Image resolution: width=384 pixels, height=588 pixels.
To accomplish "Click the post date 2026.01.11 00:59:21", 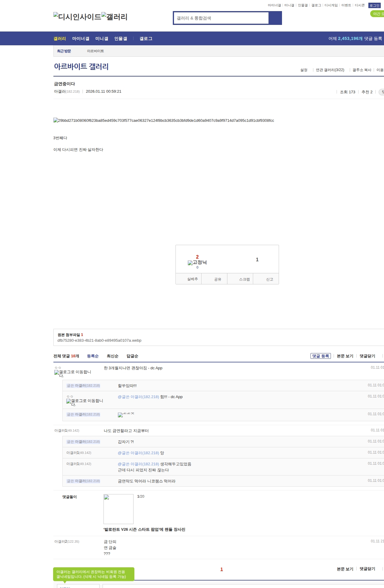I will (x=103, y=91).
